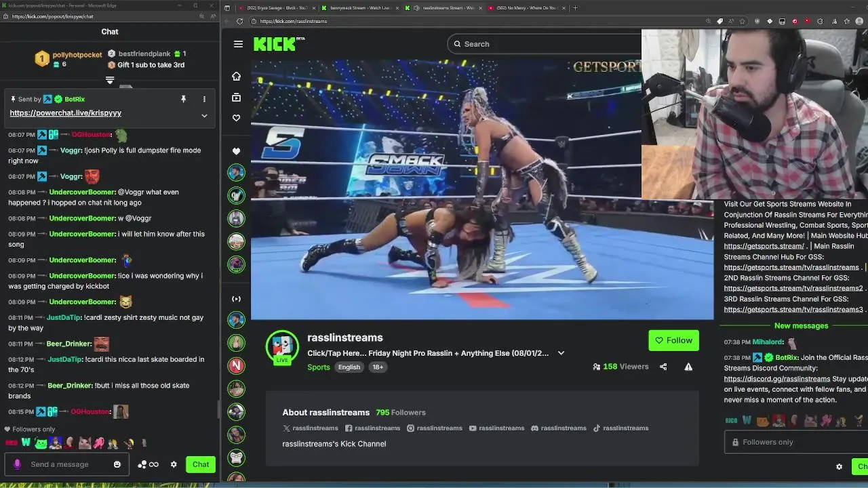Viewport: 868px width, 488px height.
Task: Unpin the BotRix pinned message
Action: (183, 100)
